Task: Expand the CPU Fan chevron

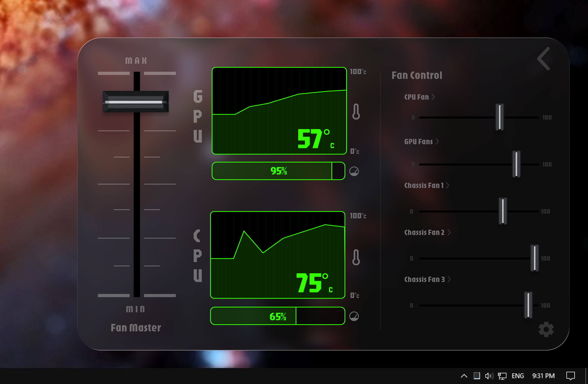Action: pos(433,97)
